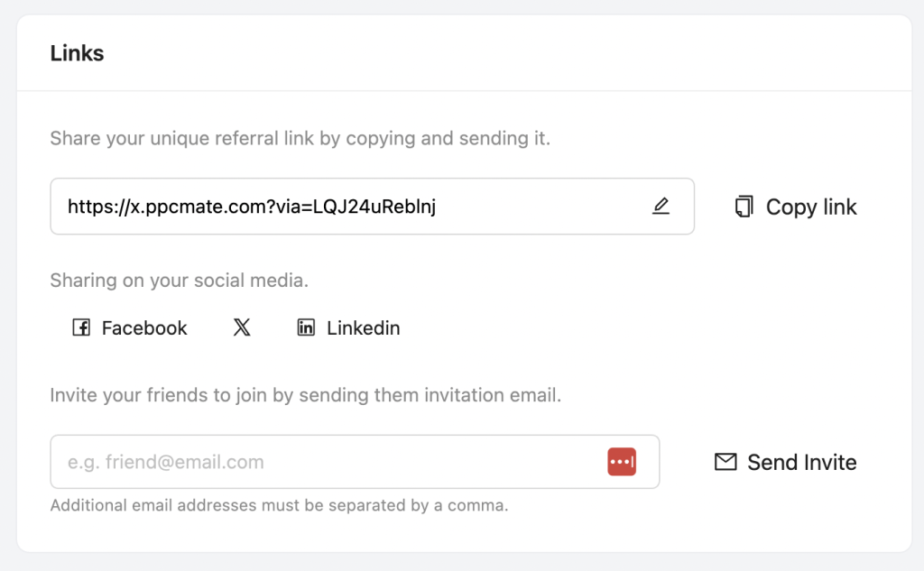Click the pencil edit icon in referral link field
The image size is (924, 571).
[661, 207]
